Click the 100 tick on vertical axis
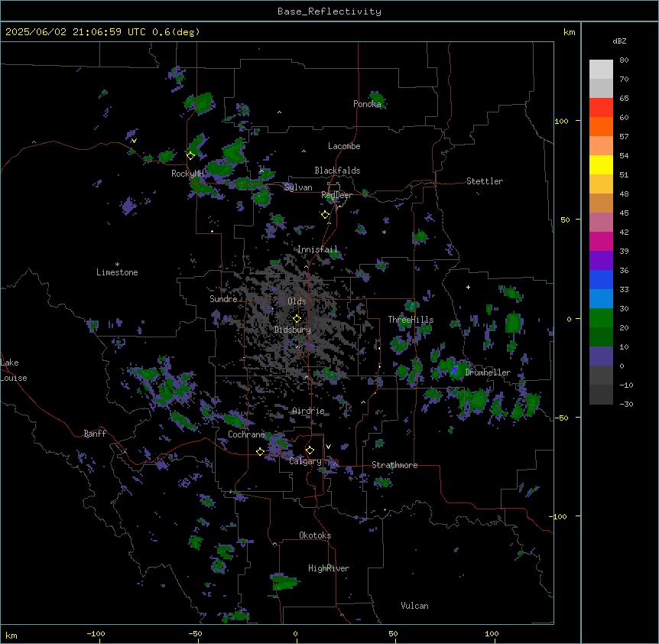 pyautogui.click(x=561, y=121)
